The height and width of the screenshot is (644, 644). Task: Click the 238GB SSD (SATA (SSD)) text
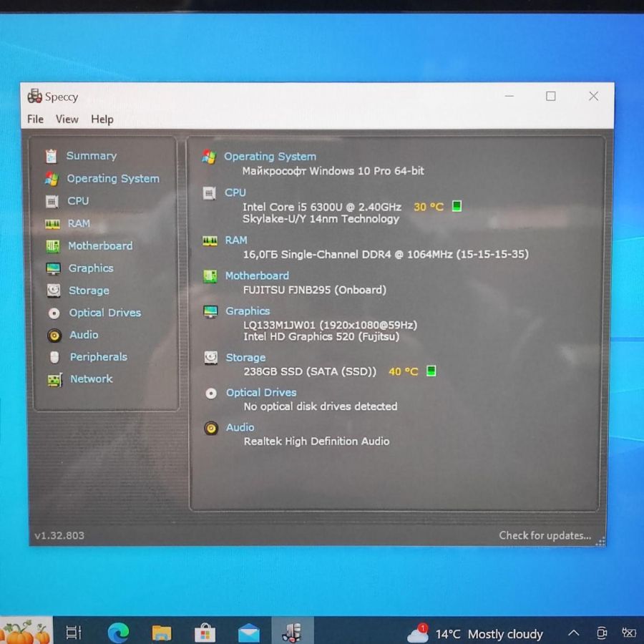click(310, 371)
